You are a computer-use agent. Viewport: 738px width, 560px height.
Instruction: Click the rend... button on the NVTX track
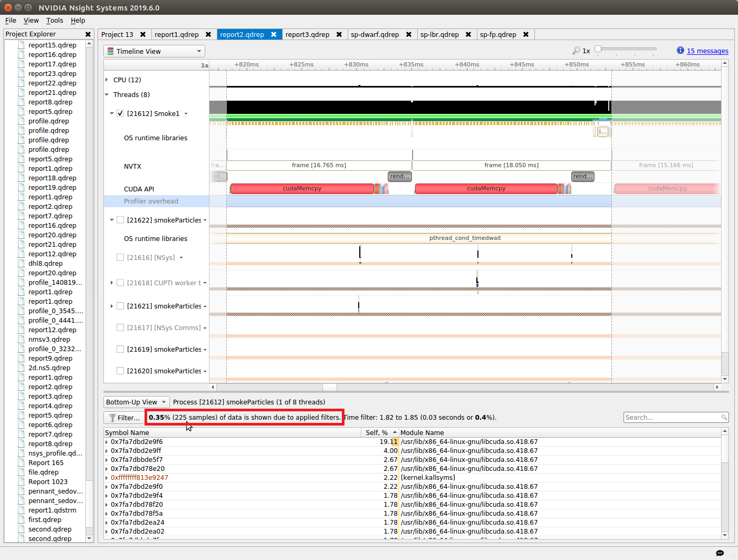tap(399, 176)
